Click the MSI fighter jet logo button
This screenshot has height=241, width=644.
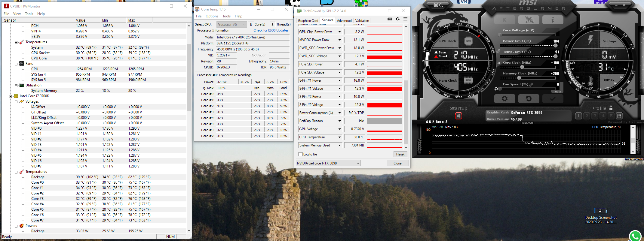[x=529, y=20]
